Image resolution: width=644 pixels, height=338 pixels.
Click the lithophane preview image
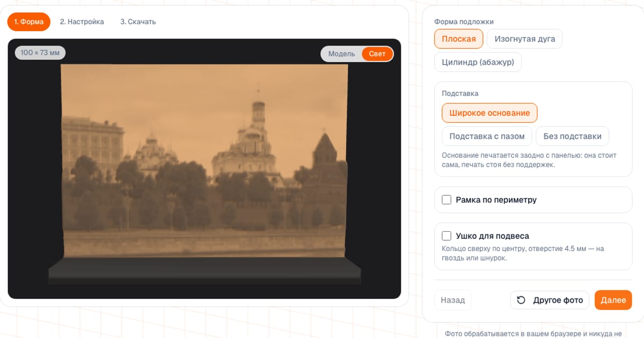[x=204, y=168]
